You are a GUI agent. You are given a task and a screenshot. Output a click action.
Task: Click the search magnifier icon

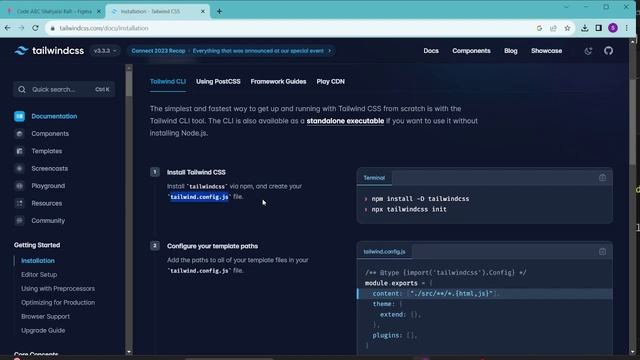click(22, 89)
